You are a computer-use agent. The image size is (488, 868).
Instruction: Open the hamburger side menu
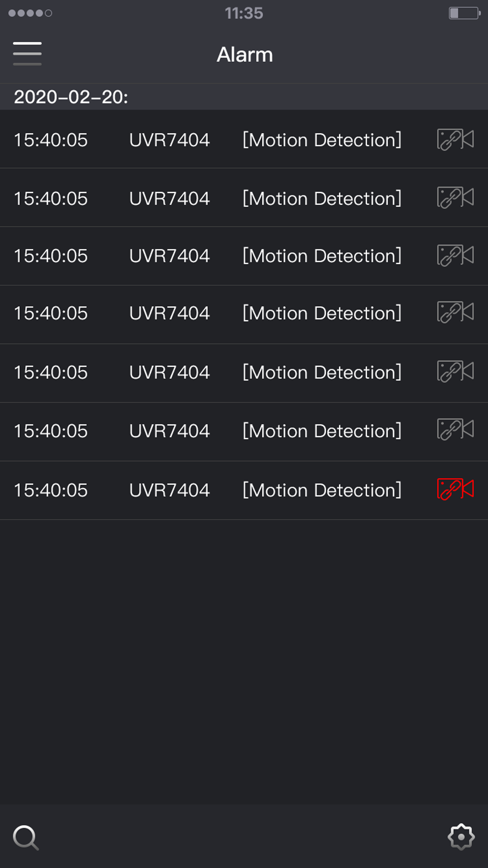(x=27, y=54)
